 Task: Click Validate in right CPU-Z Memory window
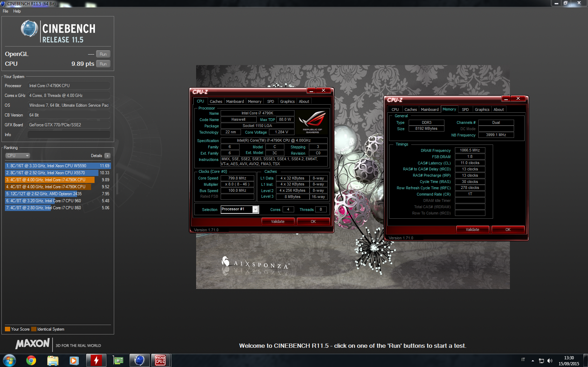[x=472, y=230]
